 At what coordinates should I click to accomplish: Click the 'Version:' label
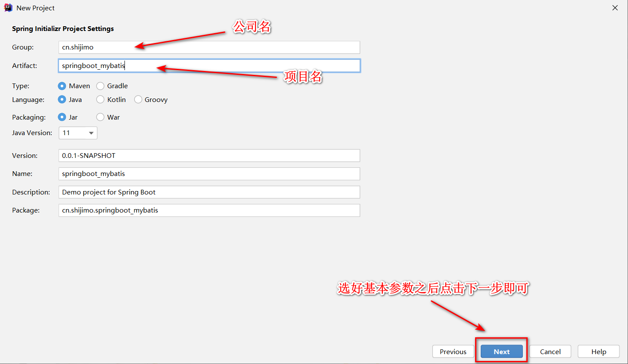tap(25, 156)
